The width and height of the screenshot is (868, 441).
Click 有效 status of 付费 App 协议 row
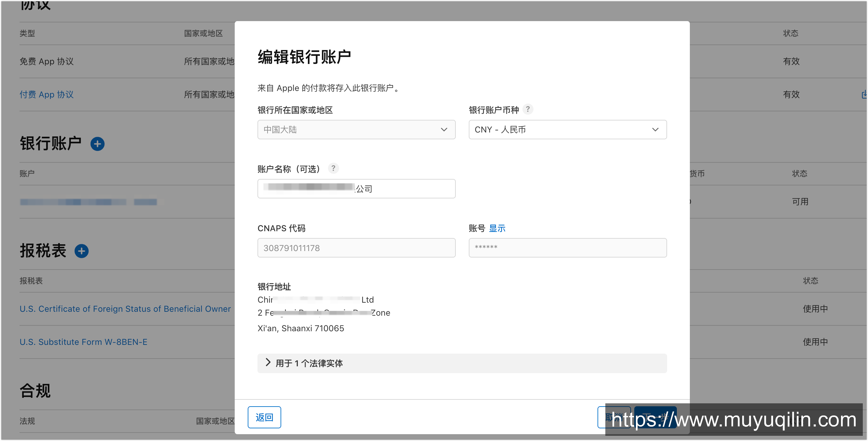coord(791,94)
